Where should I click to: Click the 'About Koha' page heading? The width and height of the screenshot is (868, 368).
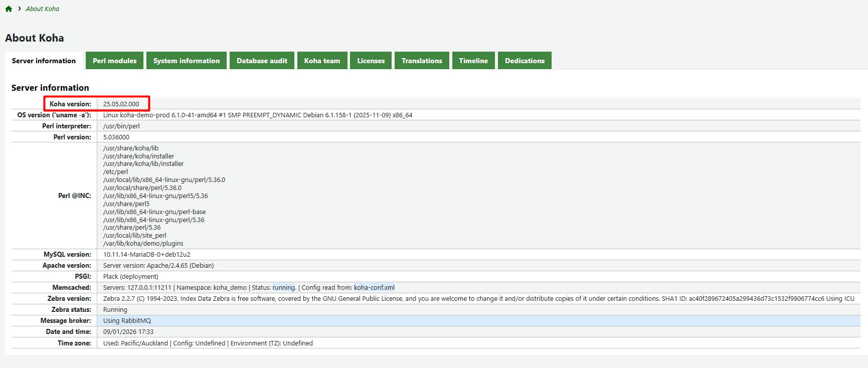[35, 38]
